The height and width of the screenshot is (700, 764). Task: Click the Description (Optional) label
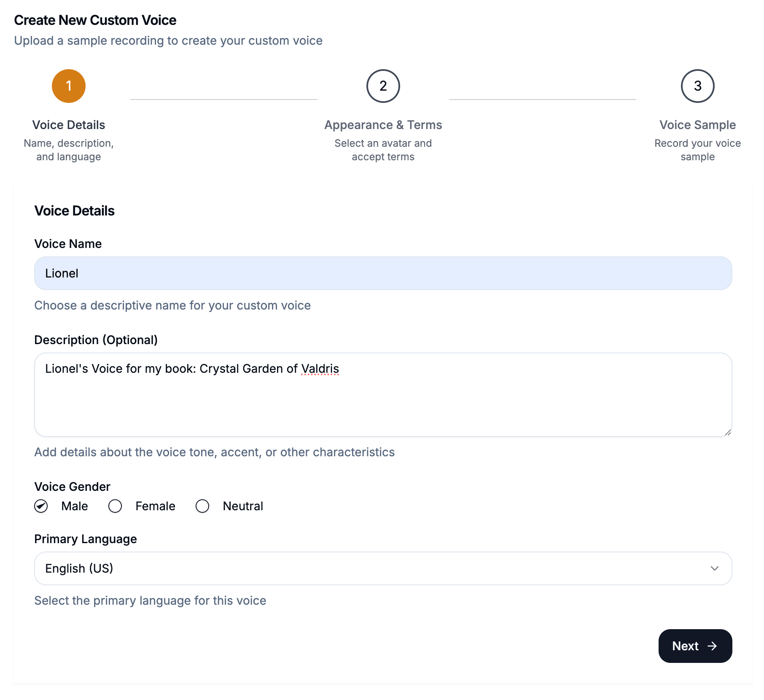pyautogui.click(x=96, y=340)
